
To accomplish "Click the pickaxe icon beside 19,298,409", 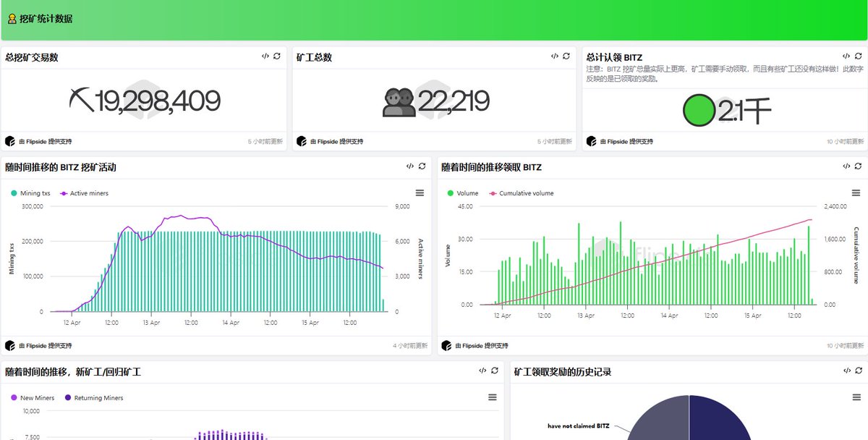I will coord(81,101).
